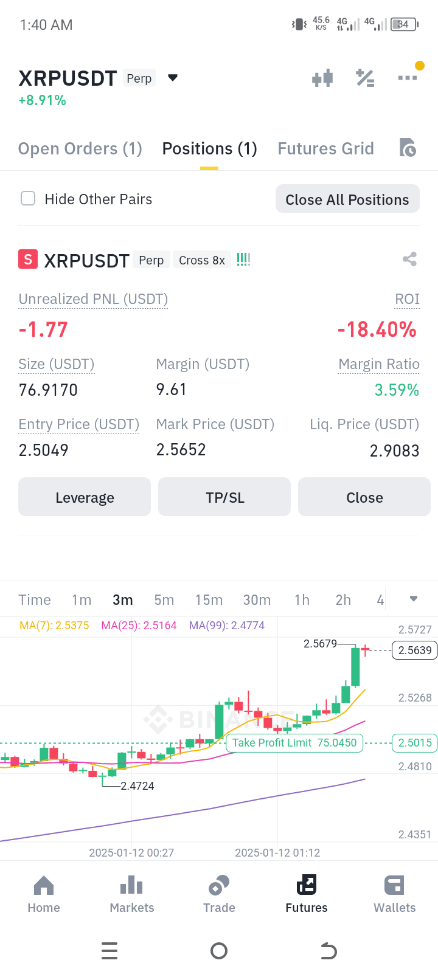Tap the Close All Positions button
Screen dimensions: 438x980
click(x=347, y=199)
